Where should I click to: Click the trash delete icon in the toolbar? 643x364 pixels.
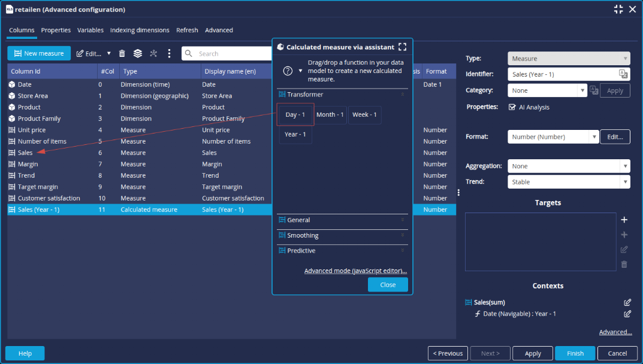[122, 53]
